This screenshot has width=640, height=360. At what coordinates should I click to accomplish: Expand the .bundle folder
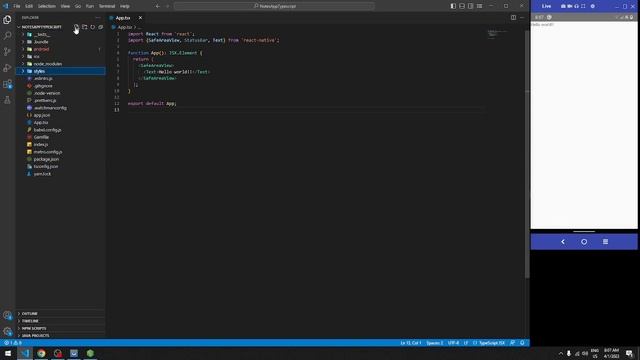click(60, 42)
